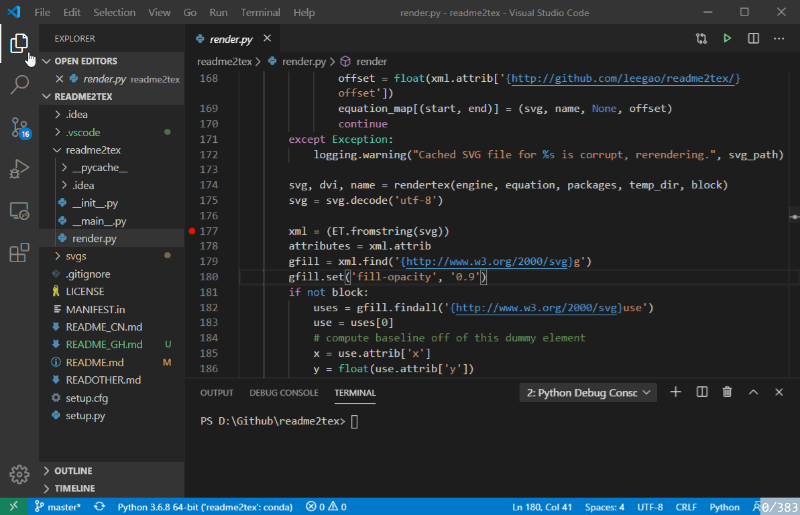
Task: Run the Python file with the green play button
Action: pyautogui.click(x=727, y=38)
